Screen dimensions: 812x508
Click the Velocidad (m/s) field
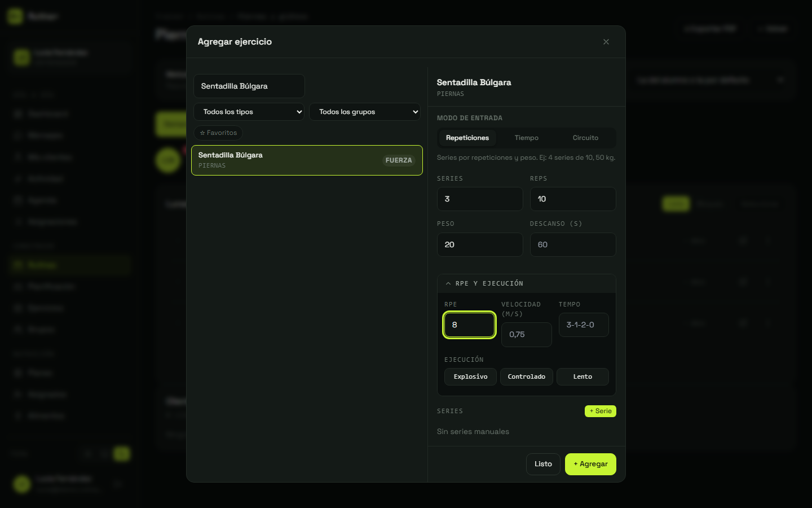[x=527, y=335]
